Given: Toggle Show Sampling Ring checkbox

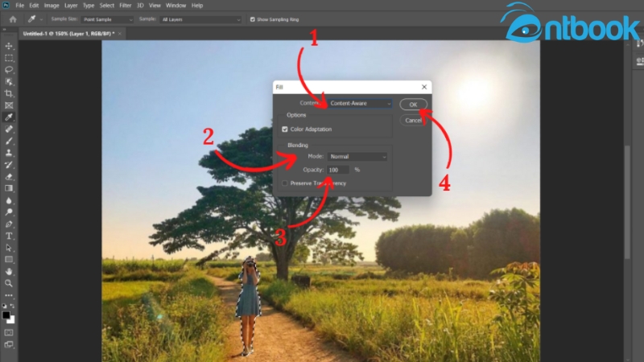Looking at the screenshot, I should [x=253, y=19].
